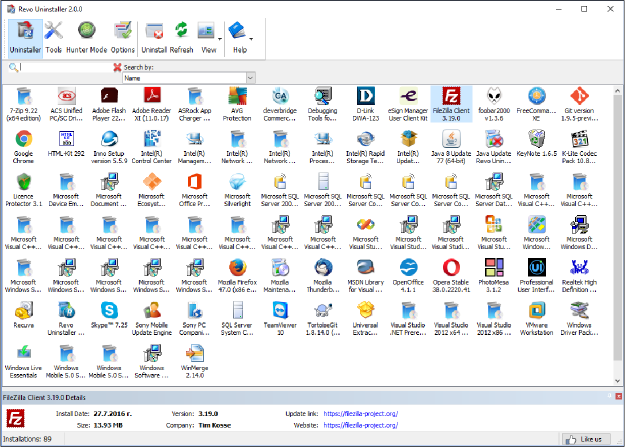This screenshot has height=447, width=625.
Task: Select Java 8 Update 77 icon
Action: tap(451, 147)
